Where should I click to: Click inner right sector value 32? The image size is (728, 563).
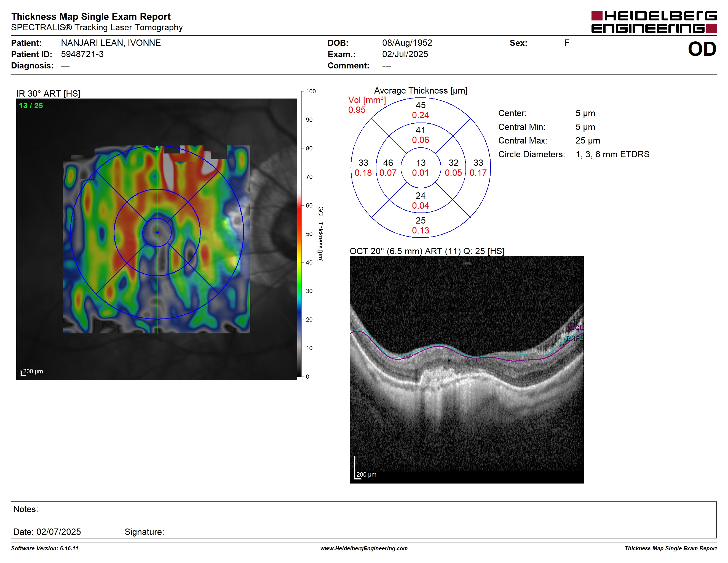click(x=453, y=163)
